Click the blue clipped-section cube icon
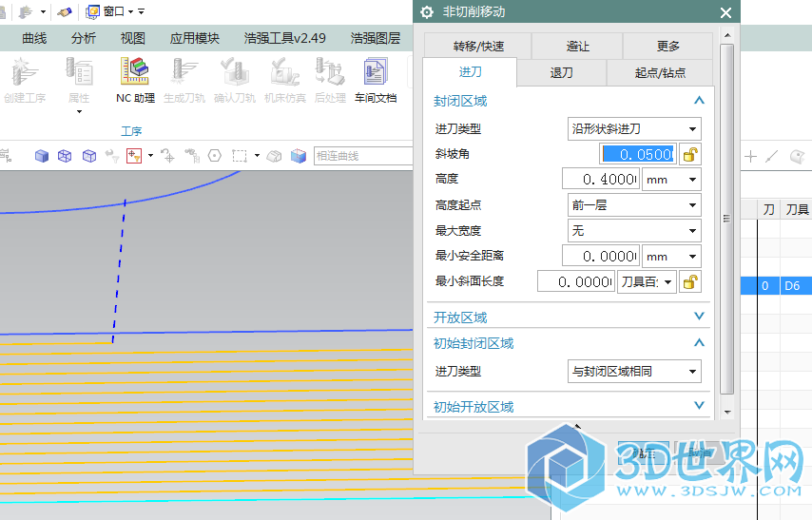This screenshot has height=520, width=812. pyautogui.click(x=299, y=156)
